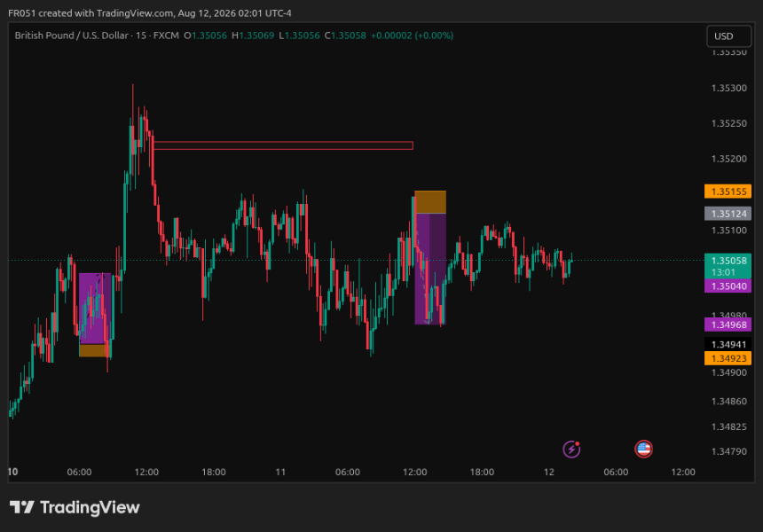Click the current price label 1.35058
The width and height of the screenshot is (763, 532).
click(x=728, y=266)
